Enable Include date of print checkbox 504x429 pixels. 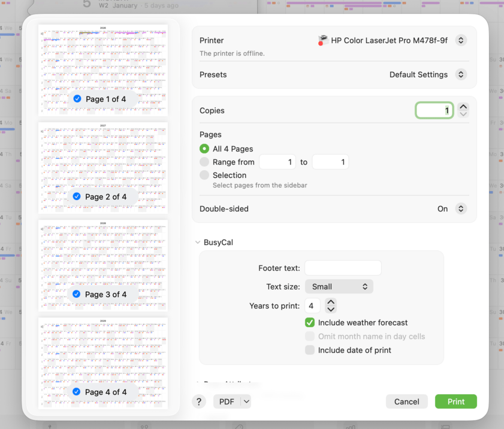[310, 350]
